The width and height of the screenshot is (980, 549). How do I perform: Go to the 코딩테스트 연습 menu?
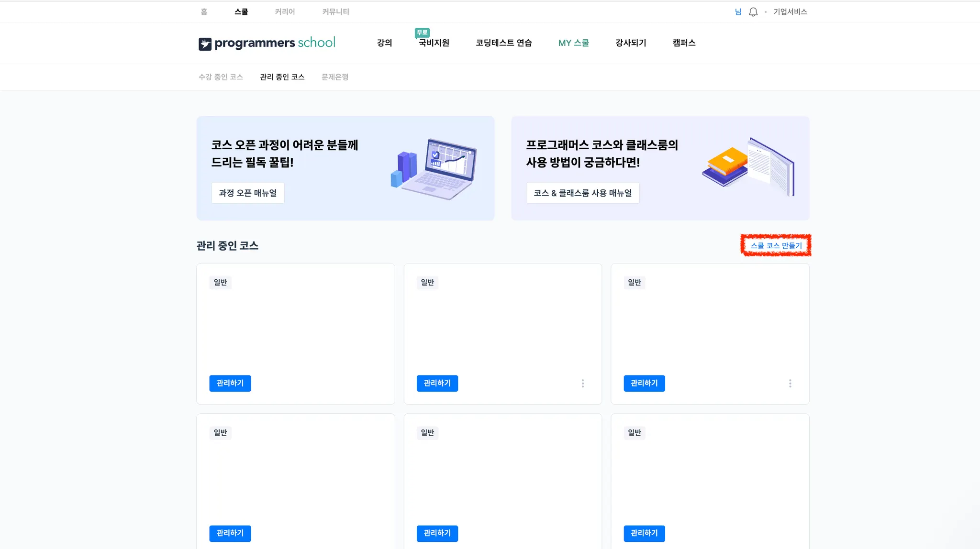(503, 43)
